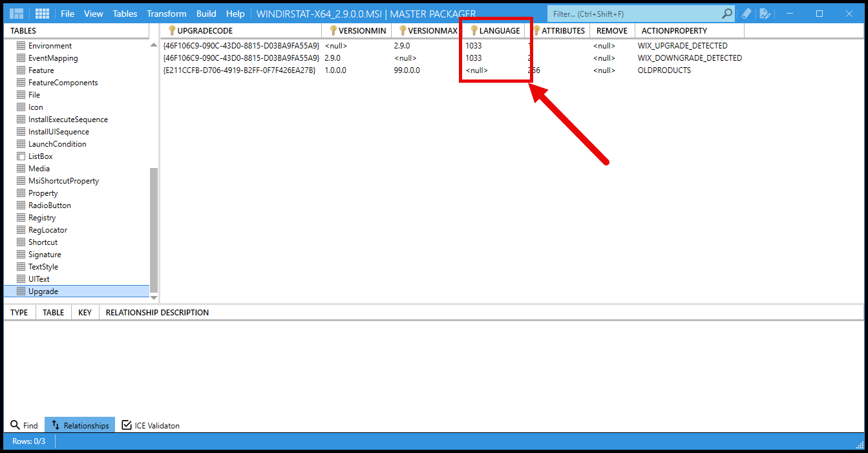The width and height of the screenshot is (868, 453).
Task: Click the eraser clear-filter icon
Action: click(746, 13)
